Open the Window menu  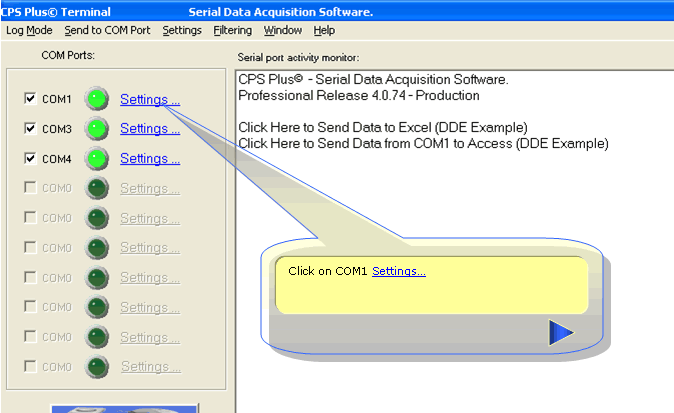(282, 31)
